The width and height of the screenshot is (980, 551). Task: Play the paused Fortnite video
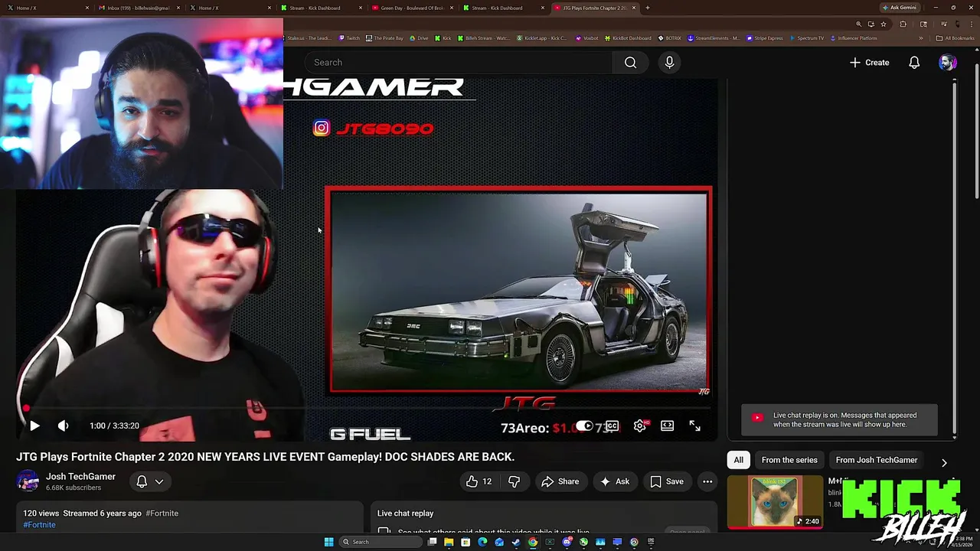coord(34,426)
